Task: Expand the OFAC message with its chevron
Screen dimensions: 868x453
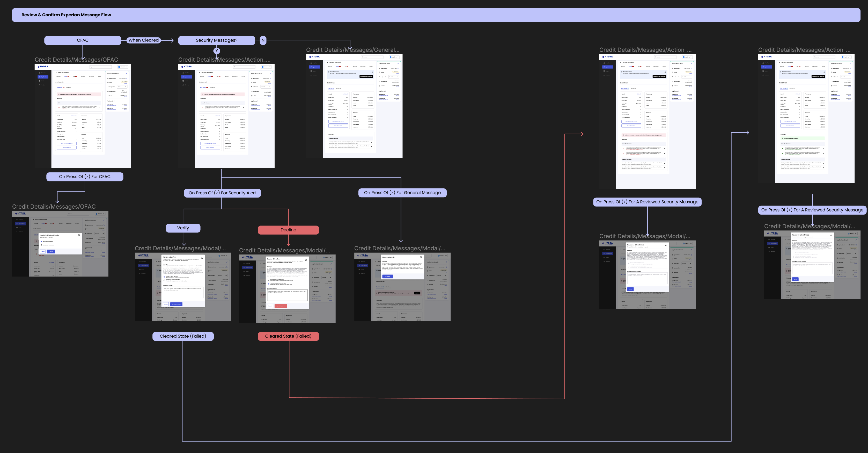Action: pyautogui.click(x=100, y=108)
